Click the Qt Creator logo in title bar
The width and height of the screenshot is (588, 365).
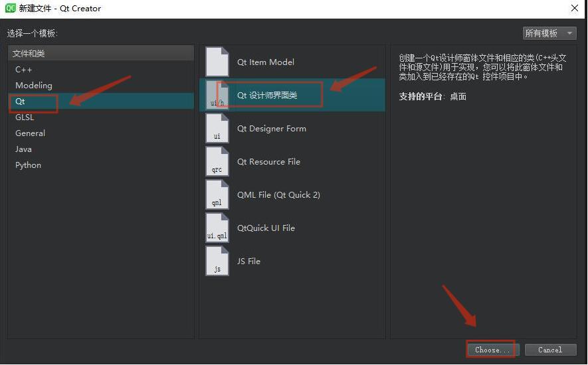point(10,8)
